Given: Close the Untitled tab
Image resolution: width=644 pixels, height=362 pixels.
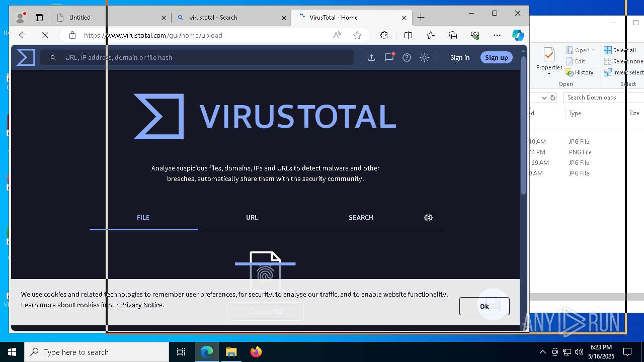Looking at the screenshot, I should click(164, 18).
